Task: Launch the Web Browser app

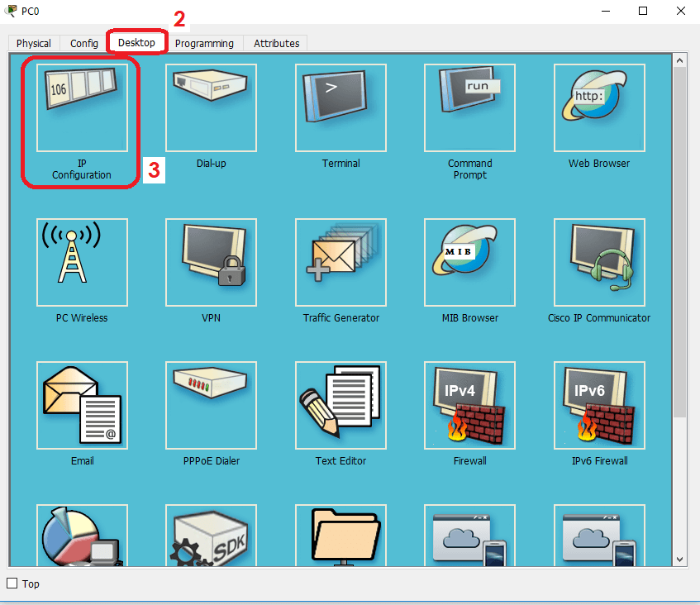Action: pyautogui.click(x=599, y=108)
